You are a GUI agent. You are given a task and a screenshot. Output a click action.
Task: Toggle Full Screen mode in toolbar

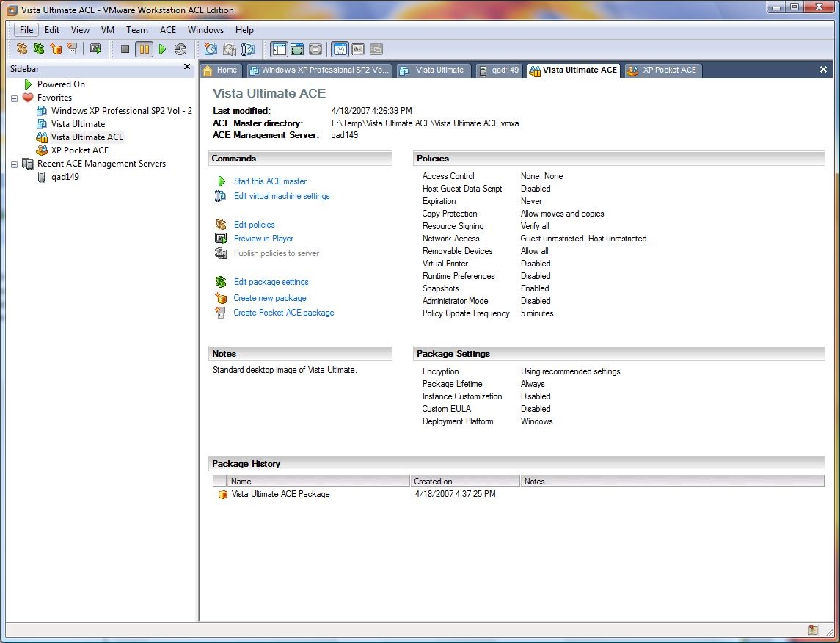(x=297, y=49)
